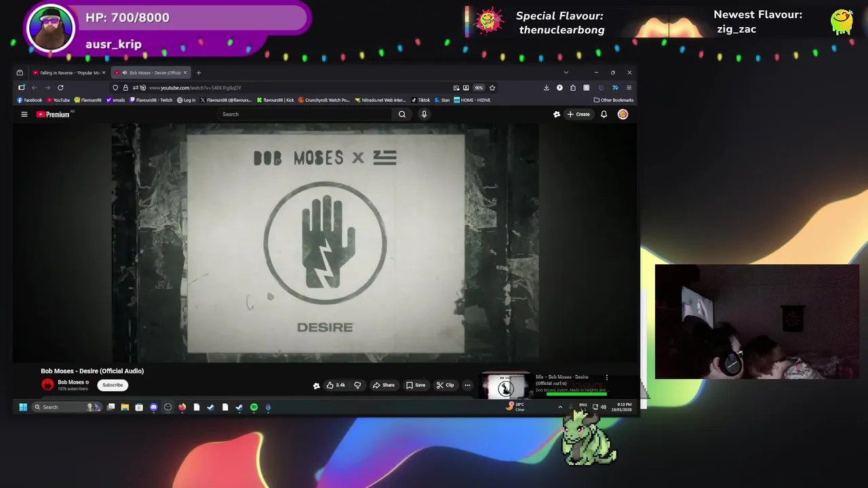Open the Firefox extensions puzzle icon

(x=573, y=87)
